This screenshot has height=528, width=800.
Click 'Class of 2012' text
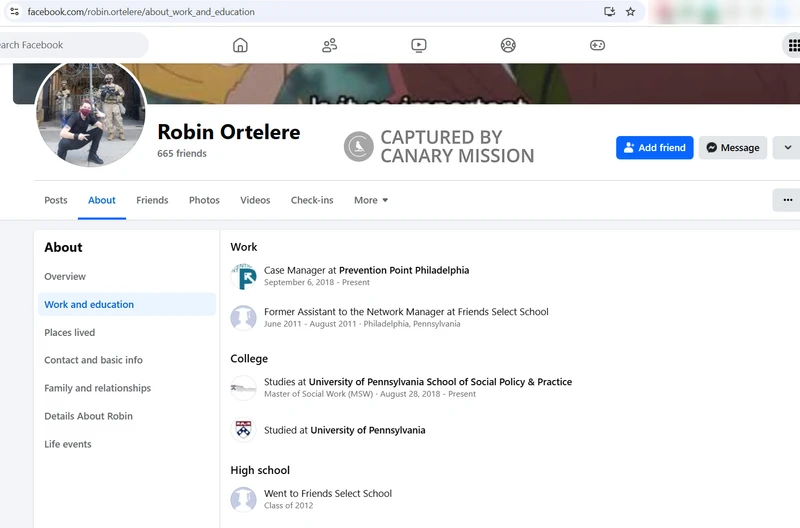[x=288, y=506]
